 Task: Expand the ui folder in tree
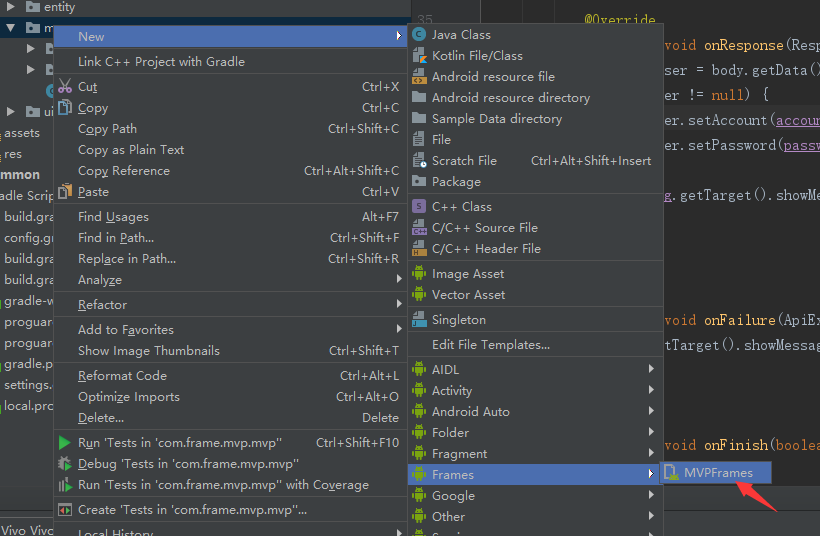[10, 111]
